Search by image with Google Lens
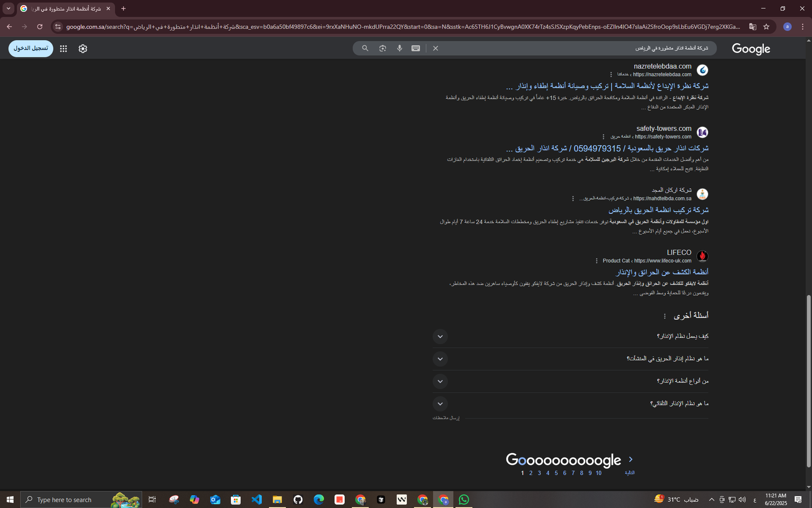This screenshot has height=508, width=812. [x=383, y=48]
